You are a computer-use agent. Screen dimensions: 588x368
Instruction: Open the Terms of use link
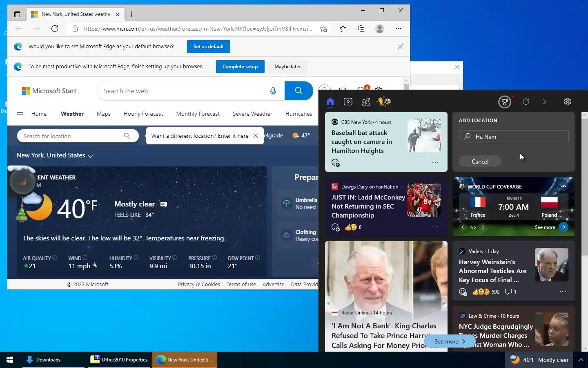[x=241, y=284]
